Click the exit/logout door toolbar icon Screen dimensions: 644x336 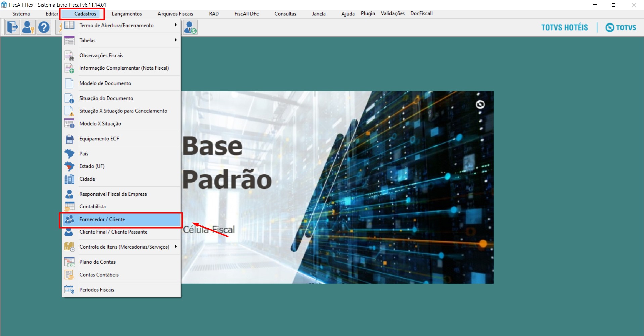click(x=13, y=27)
